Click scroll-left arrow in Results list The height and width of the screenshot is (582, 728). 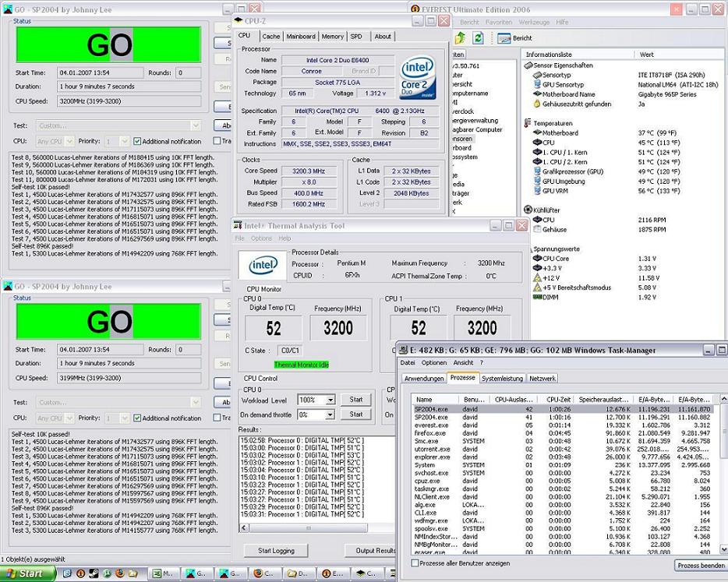(x=244, y=528)
